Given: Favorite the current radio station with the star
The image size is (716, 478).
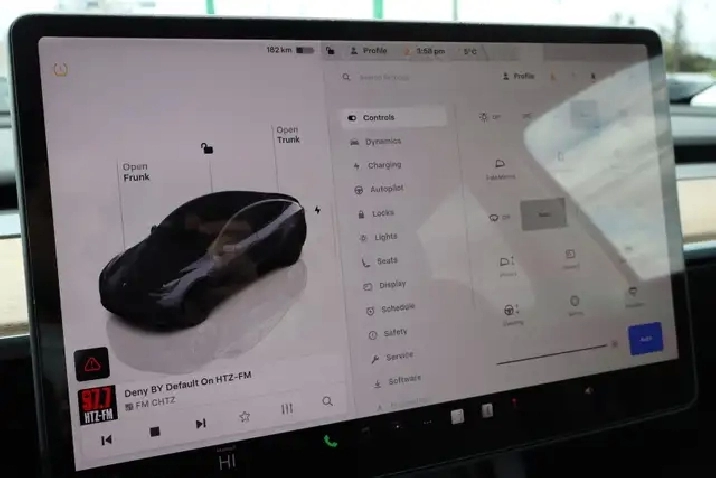Looking at the screenshot, I should pyautogui.click(x=244, y=416).
